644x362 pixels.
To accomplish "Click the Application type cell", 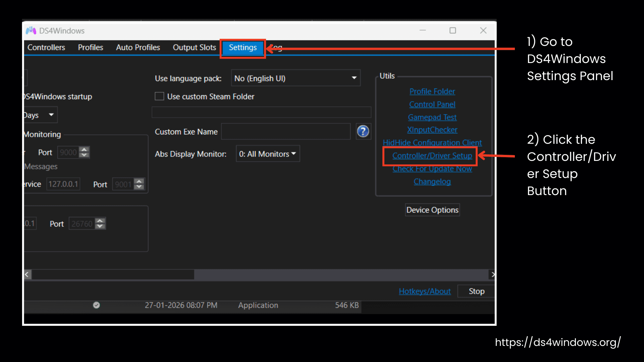I will 258,305.
